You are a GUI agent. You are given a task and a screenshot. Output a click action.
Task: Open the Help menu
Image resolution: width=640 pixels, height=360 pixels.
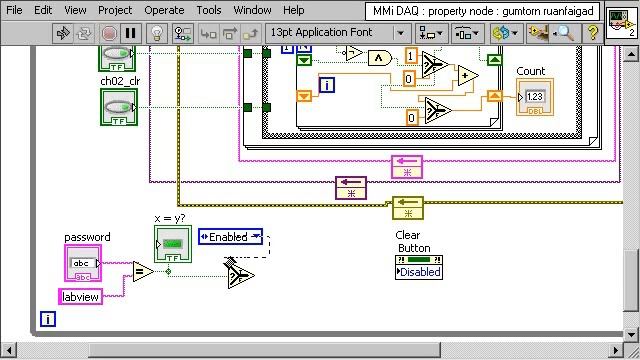(x=293, y=10)
